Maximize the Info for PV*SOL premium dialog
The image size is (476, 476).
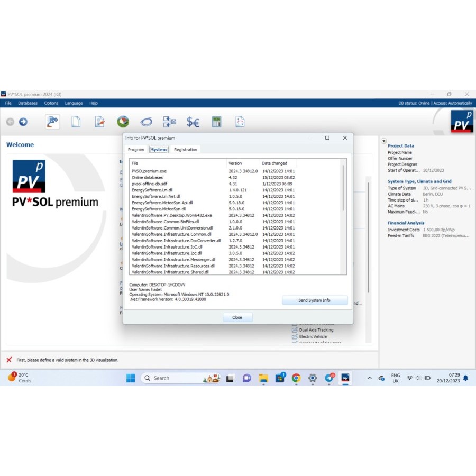[327, 138]
